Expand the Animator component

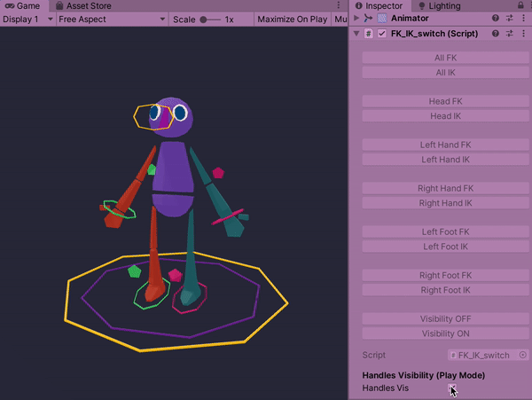(356, 18)
